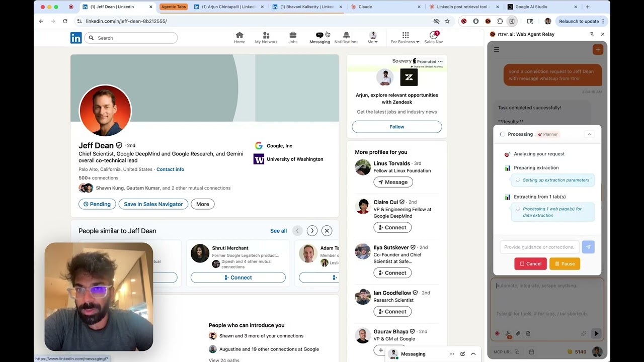This screenshot has height=362, width=644.
Task: Dismiss the People similar section
Action: coord(327,231)
